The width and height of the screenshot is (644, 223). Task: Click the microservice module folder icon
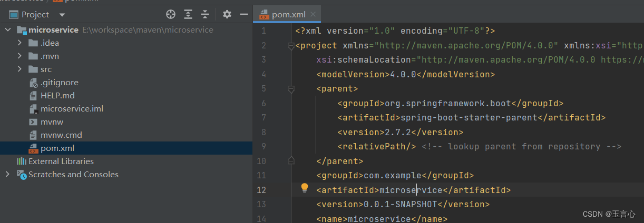pyautogui.click(x=21, y=30)
